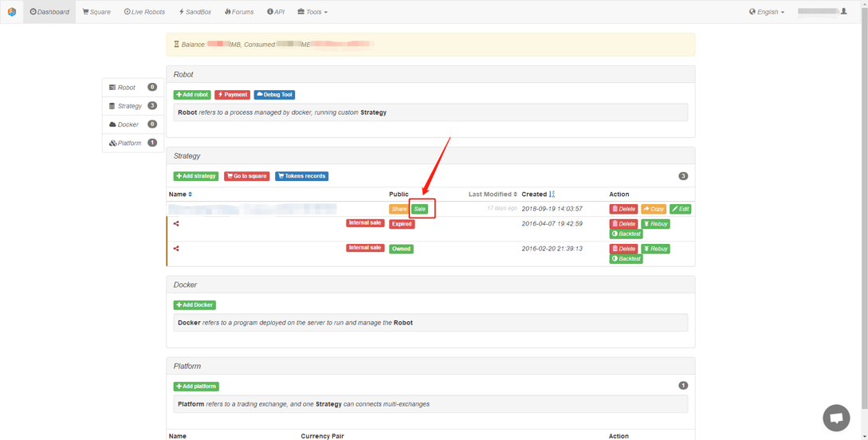Select Docker in the left sidebar
Image resolution: width=868 pixels, height=440 pixels.
(x=133, y=124)
